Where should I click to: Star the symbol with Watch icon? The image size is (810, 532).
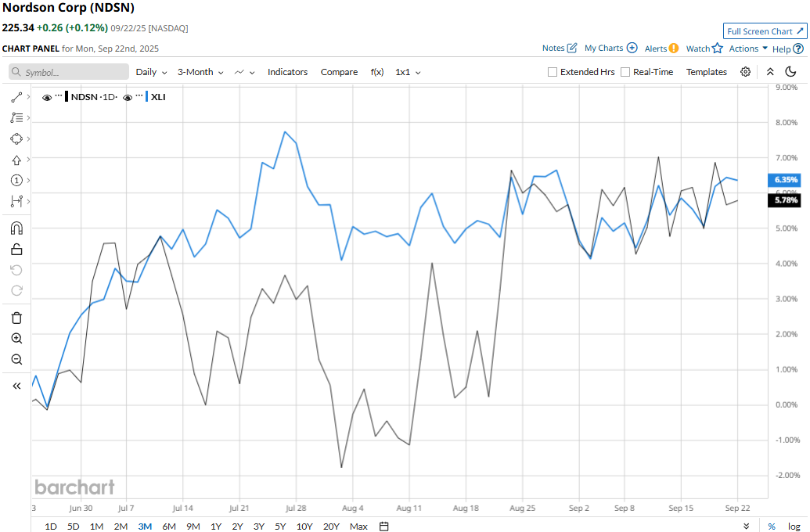(717, 48)
